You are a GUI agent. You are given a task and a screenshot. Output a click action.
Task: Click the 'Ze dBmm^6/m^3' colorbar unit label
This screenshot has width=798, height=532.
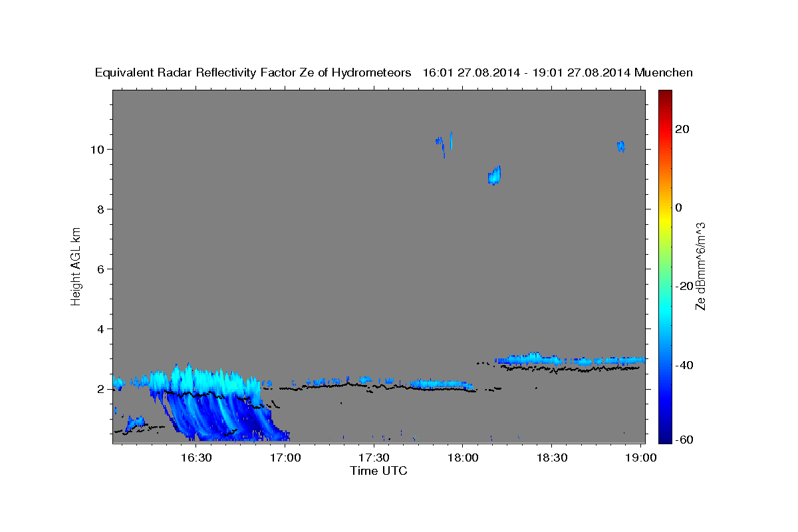tap(700, 266)
